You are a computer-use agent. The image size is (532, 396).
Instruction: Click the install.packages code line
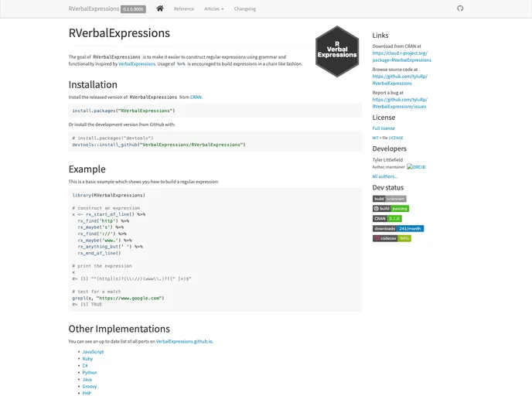point(124,111)
